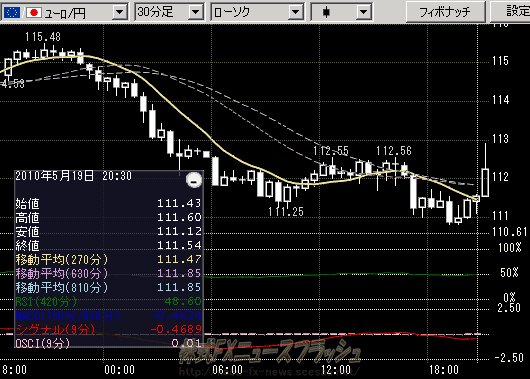The image size is (530, 379).
Task: Expand the candle style dropdown arrow
Action: [363, 13]
